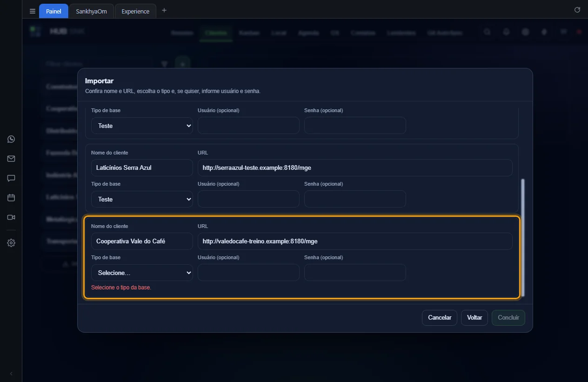Screen dimensions: 588x382
Task: Focus the Senha field for Cooperativa Vale do Café
Action: click(x=355, y=273)
